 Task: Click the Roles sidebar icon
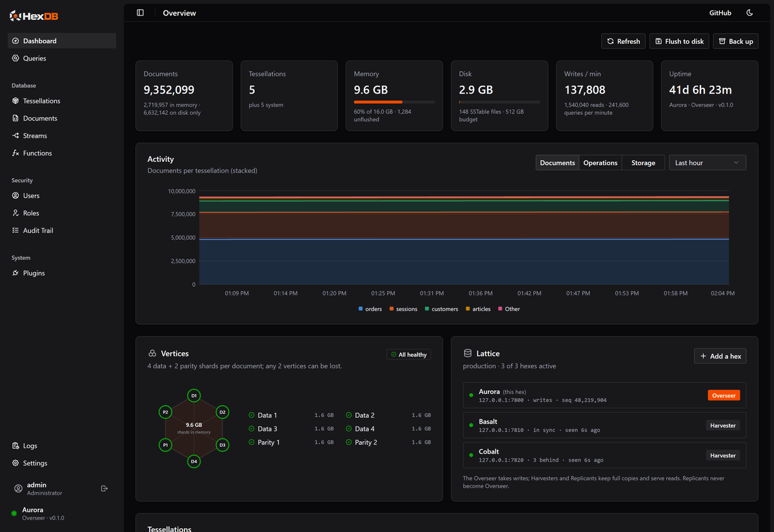click(x=16, y=213)
